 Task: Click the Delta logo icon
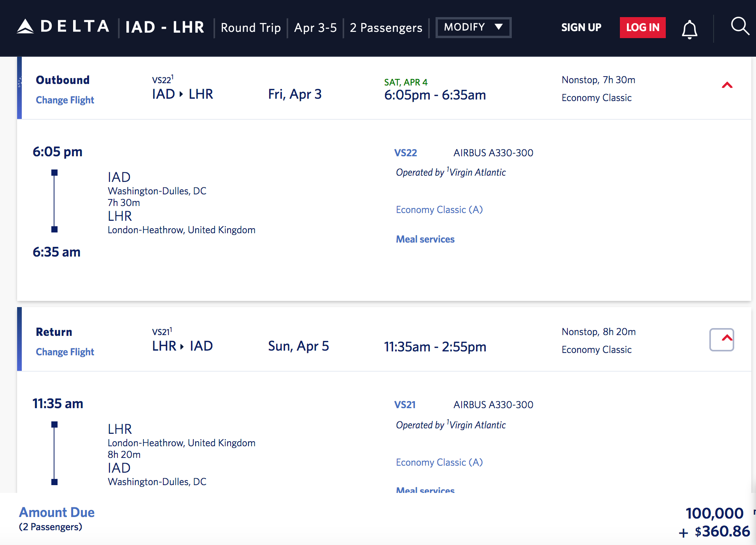coord(26,27)
